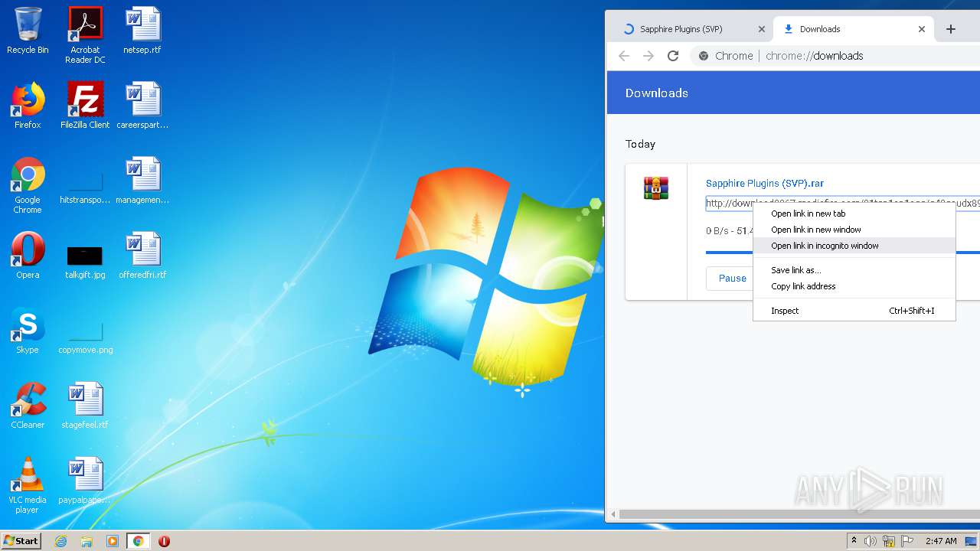Screen dimensions: 980x551
Task: Launch VLC media player shortcut
Action: coord(28,485)
